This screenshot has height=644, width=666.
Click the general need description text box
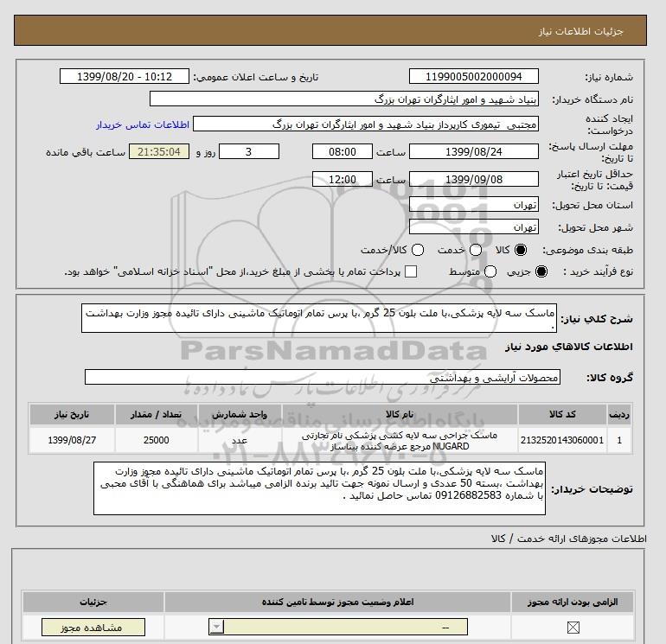319,318
